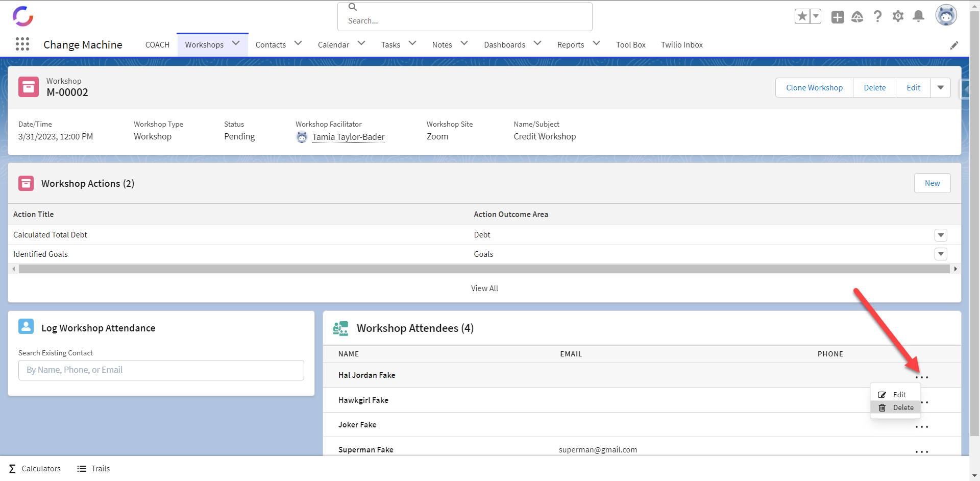Open the Tool Box tab
Viewport: 980px width, 481px height.
coord(631,45)
